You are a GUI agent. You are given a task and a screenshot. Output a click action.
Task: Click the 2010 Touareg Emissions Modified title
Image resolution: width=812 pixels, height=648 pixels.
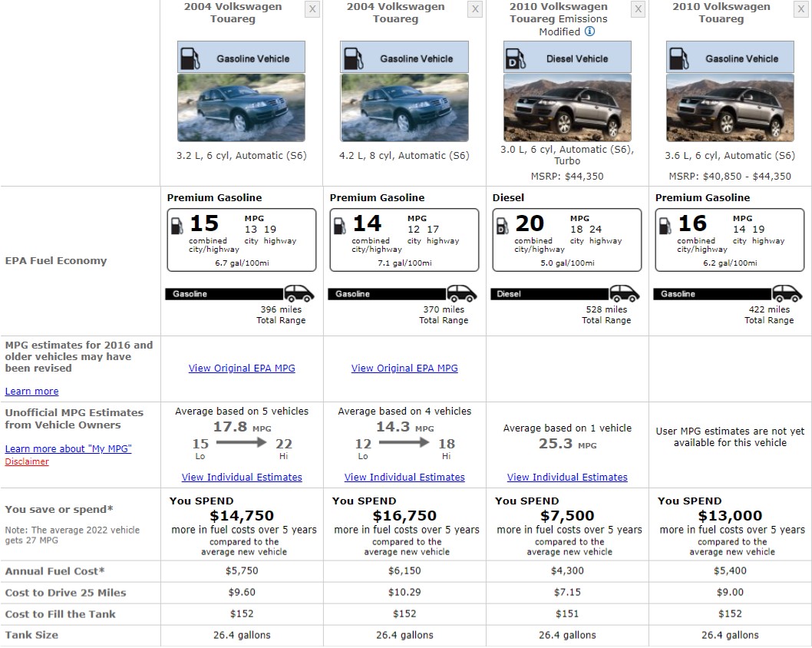click(558, 19)
